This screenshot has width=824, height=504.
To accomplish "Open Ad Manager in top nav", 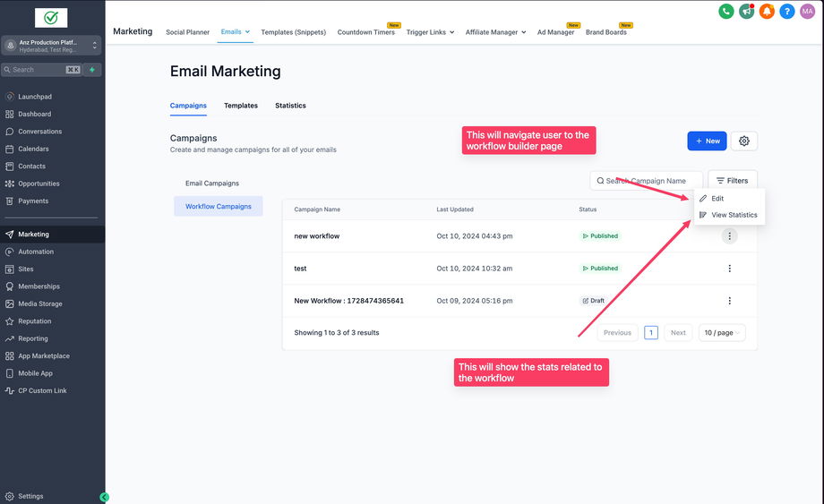I will point(555,32).
